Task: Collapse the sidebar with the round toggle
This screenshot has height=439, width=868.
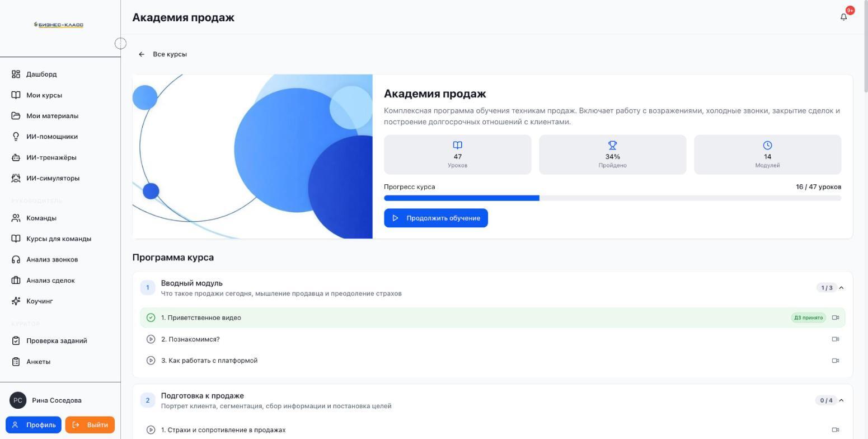Action: pyautogui.click(x=120, y=44)
